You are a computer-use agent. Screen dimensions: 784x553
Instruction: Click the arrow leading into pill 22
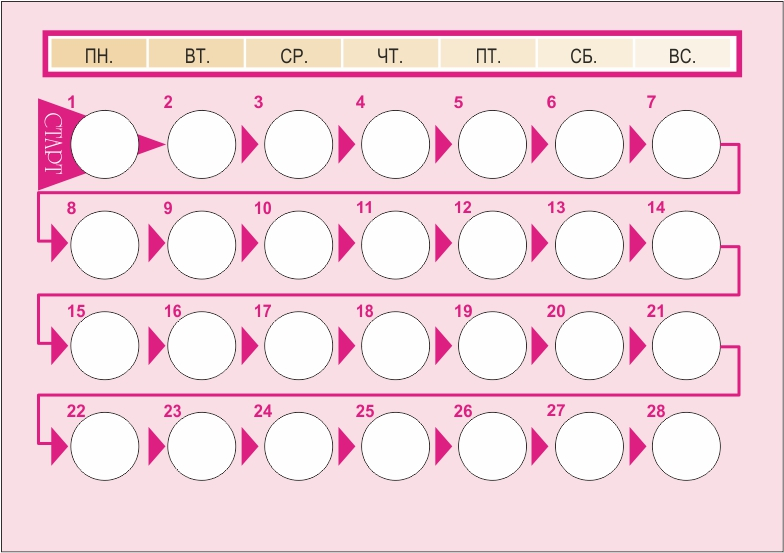(58, 445)
